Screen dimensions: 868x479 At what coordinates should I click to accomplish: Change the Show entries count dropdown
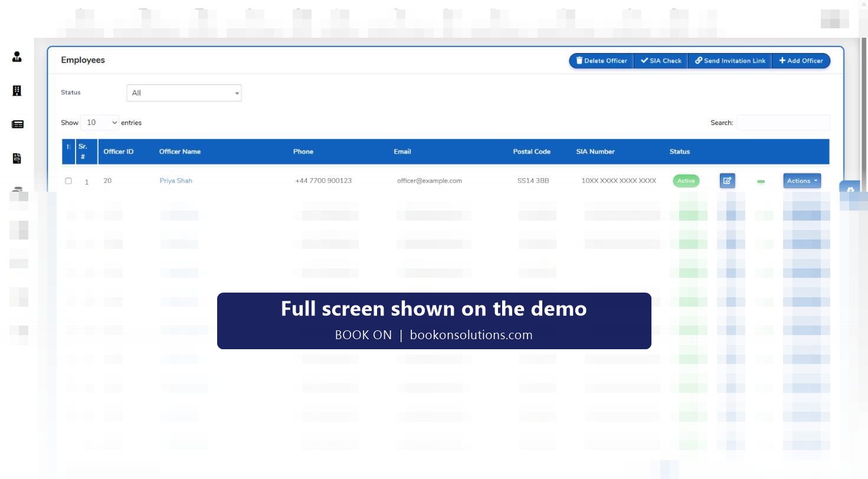(x=100, y=123)
